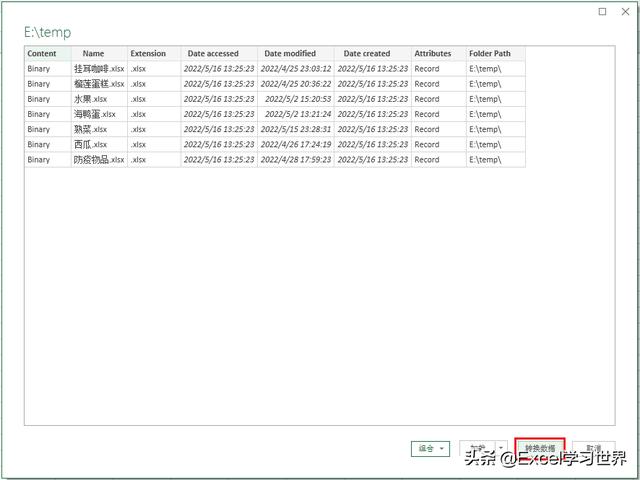Expand the arrow next to 加载 (Load)
The image size is (640, 480).
point(501,449)
